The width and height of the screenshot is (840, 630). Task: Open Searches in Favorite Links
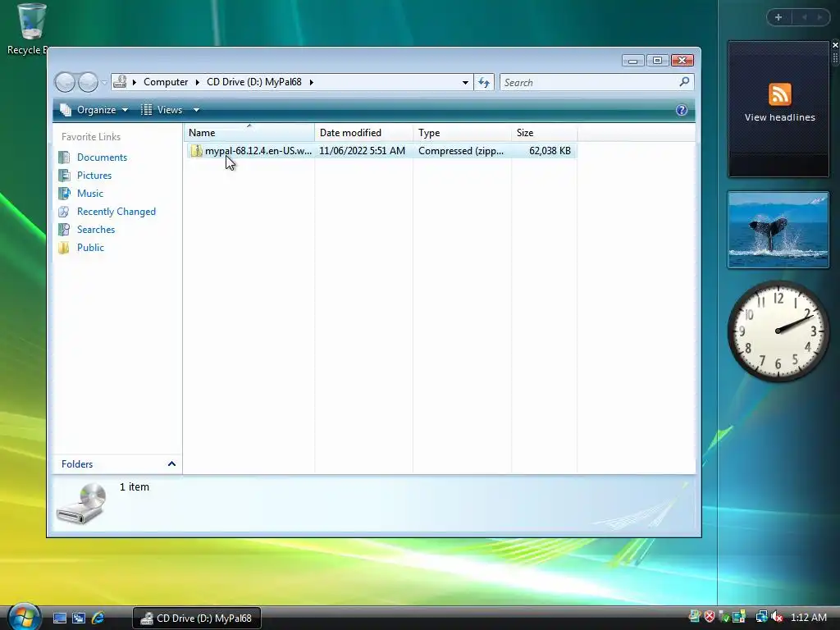[x=96, y=230]
